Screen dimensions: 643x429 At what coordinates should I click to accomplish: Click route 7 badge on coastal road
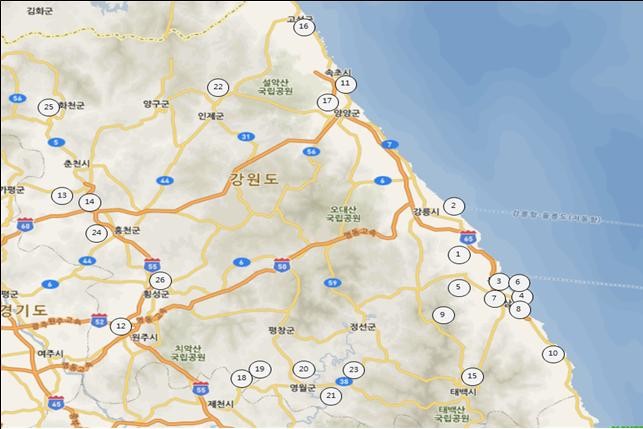tap(390, 144)
